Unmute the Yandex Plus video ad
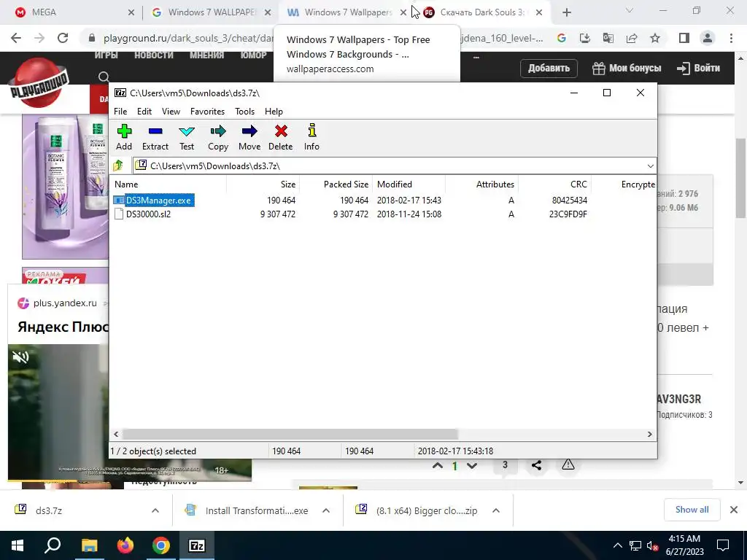This screenshot has height=560, width=747. 20,357
